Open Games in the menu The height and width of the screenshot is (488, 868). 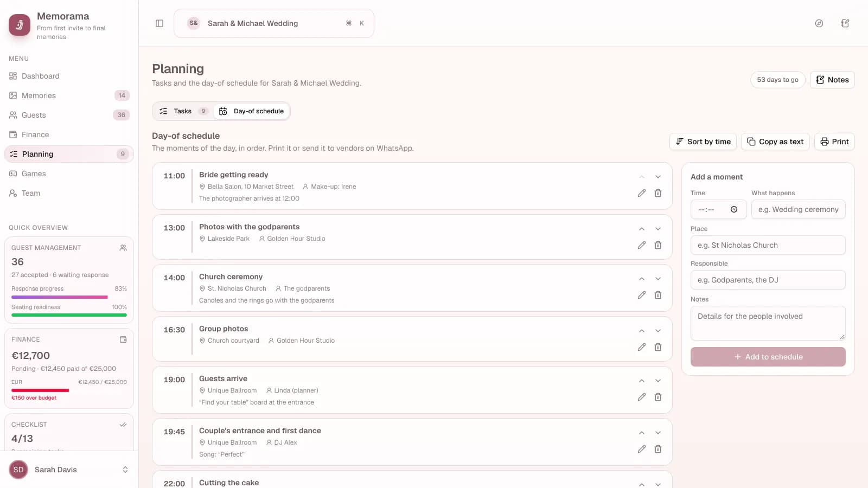point(69,174)
